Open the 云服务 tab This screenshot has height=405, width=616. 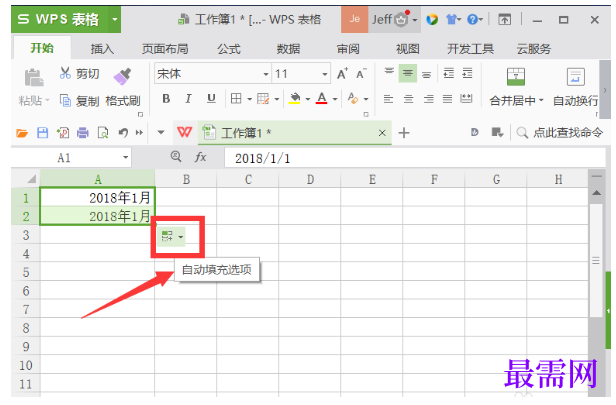point(534,49)
